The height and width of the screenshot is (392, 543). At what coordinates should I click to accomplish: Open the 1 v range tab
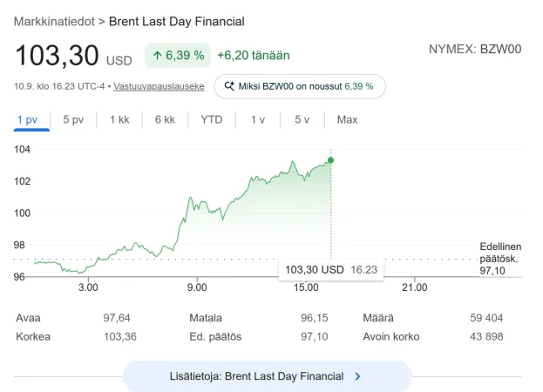258,119
